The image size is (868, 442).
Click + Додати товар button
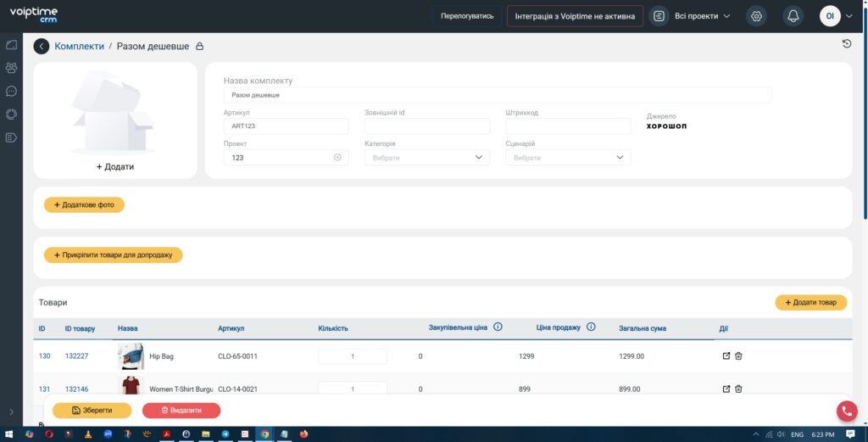810,302
